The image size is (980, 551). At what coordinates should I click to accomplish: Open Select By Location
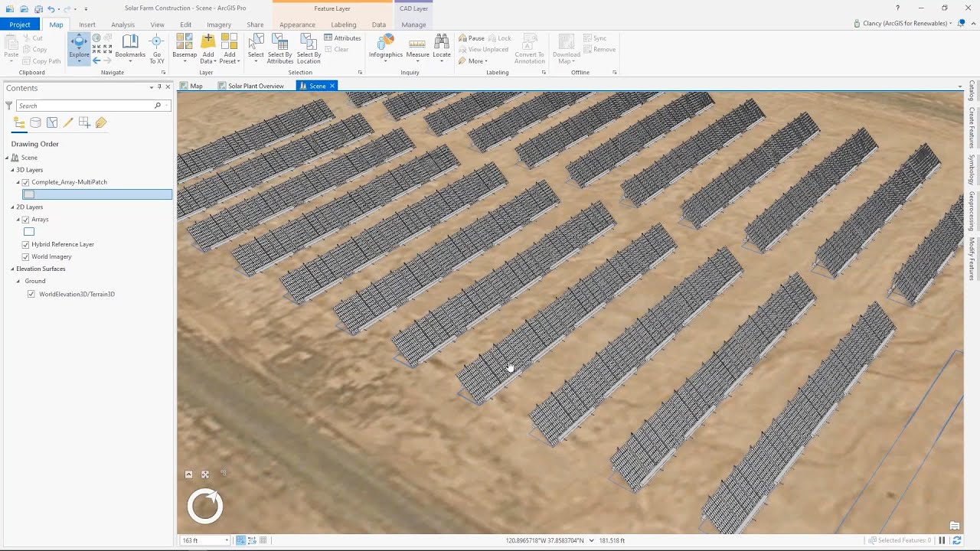click(309, 49)
